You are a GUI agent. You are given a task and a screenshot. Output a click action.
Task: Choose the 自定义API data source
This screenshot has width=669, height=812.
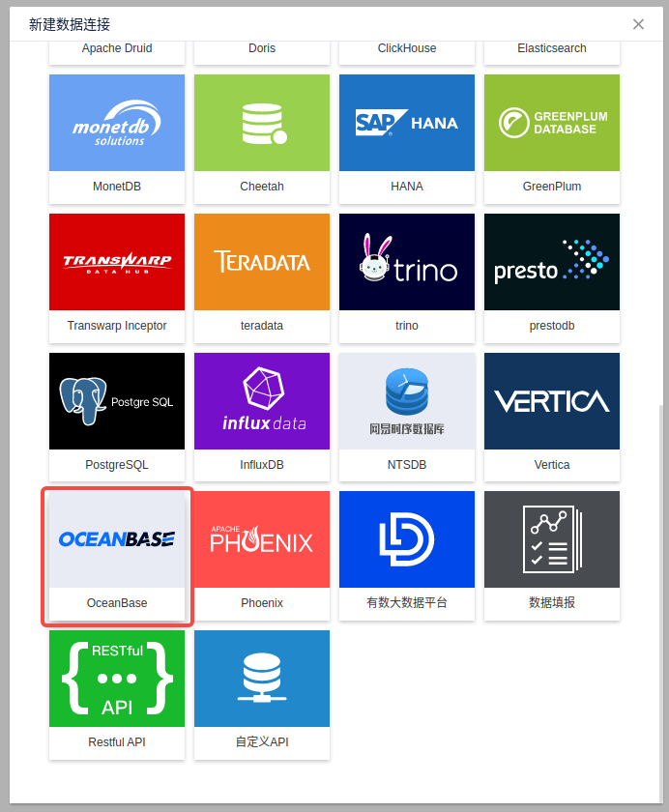click(x=262, y=679)
